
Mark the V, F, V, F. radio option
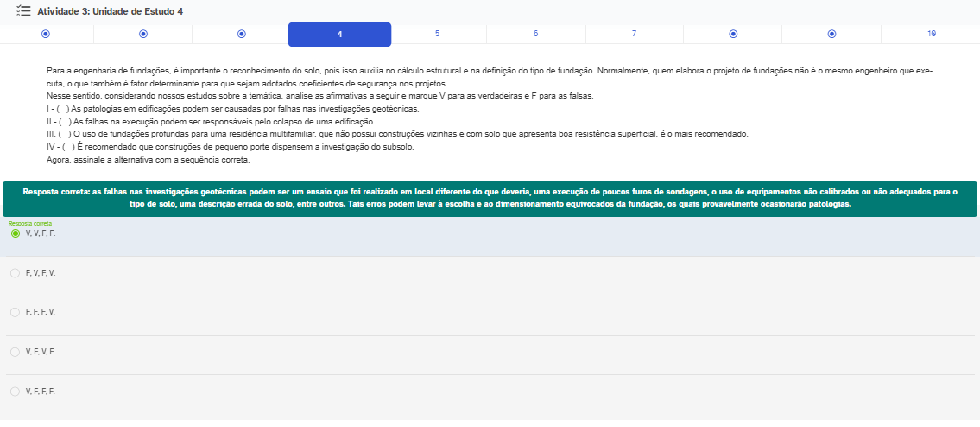pyautogui.click(x=15, y=352)
